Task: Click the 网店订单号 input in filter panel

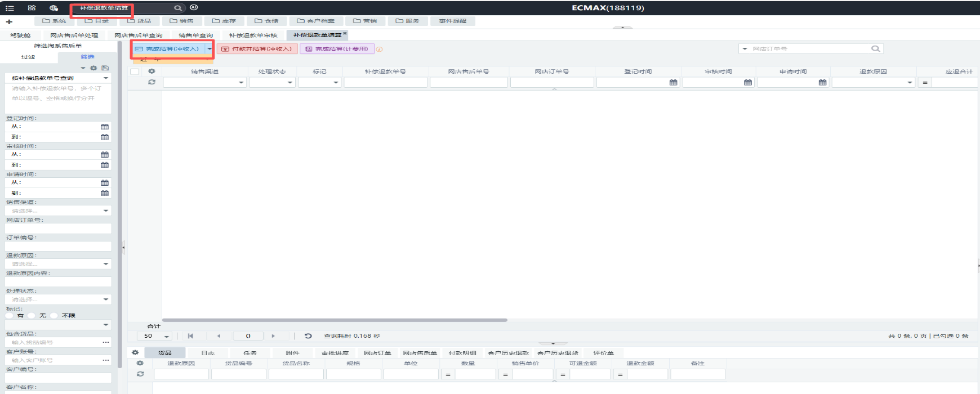Action: tap(58, 229)
